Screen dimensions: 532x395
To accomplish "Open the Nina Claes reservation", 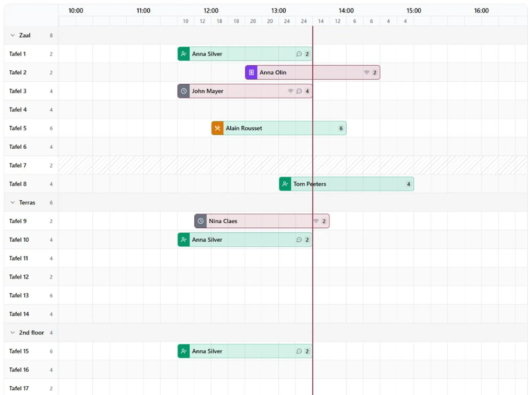I will click(262, 221).
